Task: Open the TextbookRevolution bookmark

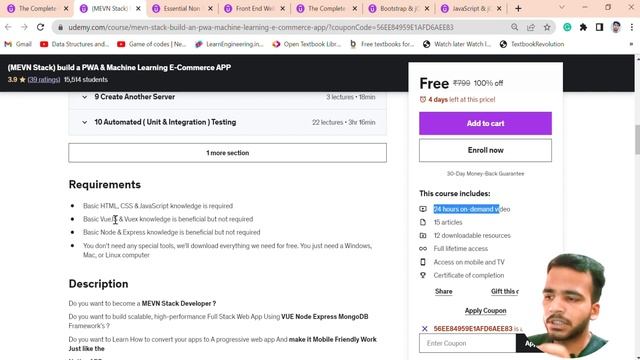Action: [532, 44]
